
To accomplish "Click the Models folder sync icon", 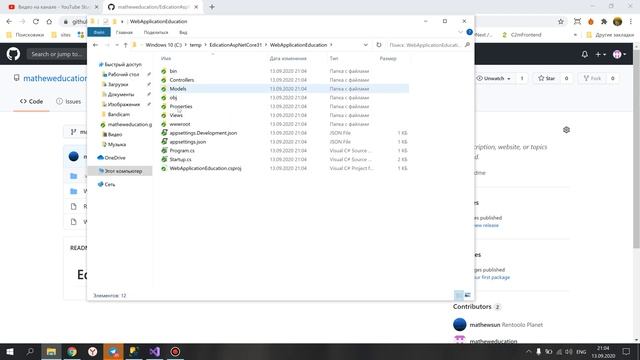I will [x=164, y=89].
